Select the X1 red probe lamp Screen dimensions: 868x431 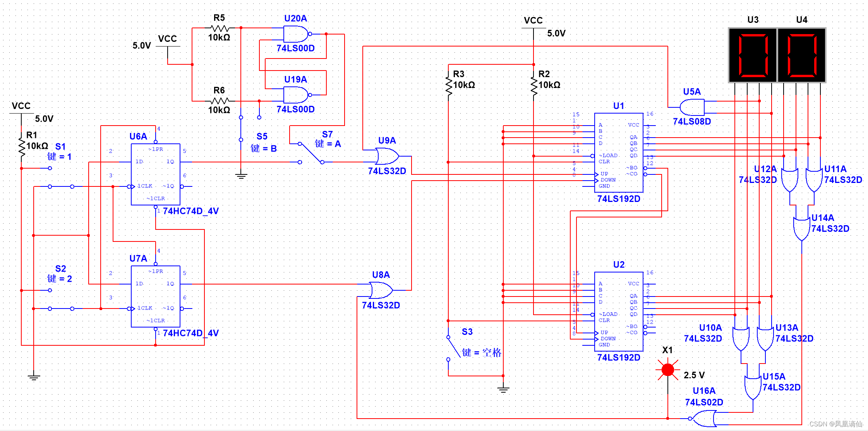coord(668,370)
